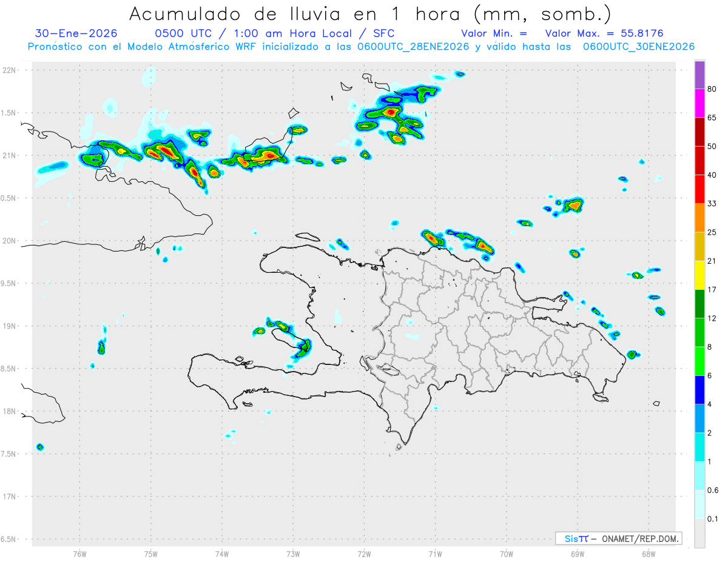Click the legend value '21'

(712, 261)
